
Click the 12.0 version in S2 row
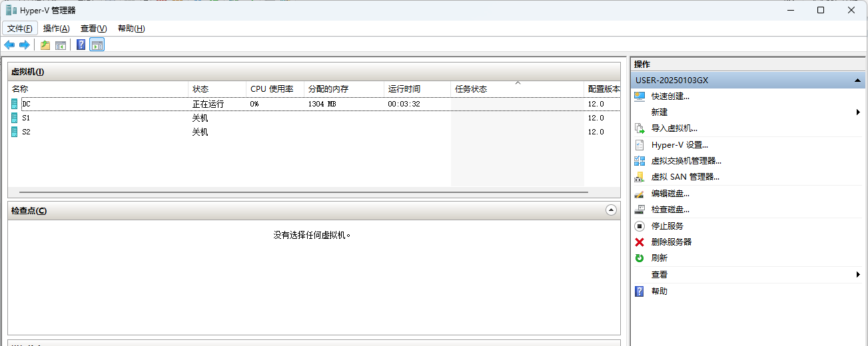click(x=596, y=132)
